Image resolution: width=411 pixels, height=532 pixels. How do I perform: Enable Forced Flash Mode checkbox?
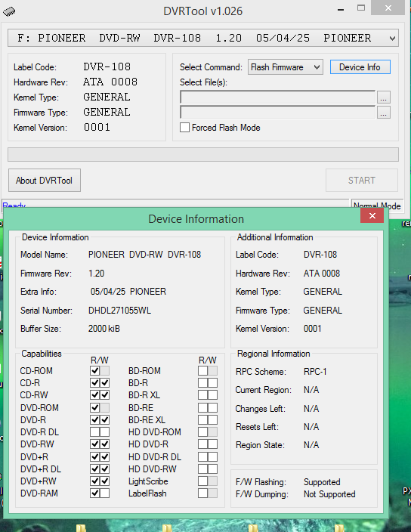point(184,128)
